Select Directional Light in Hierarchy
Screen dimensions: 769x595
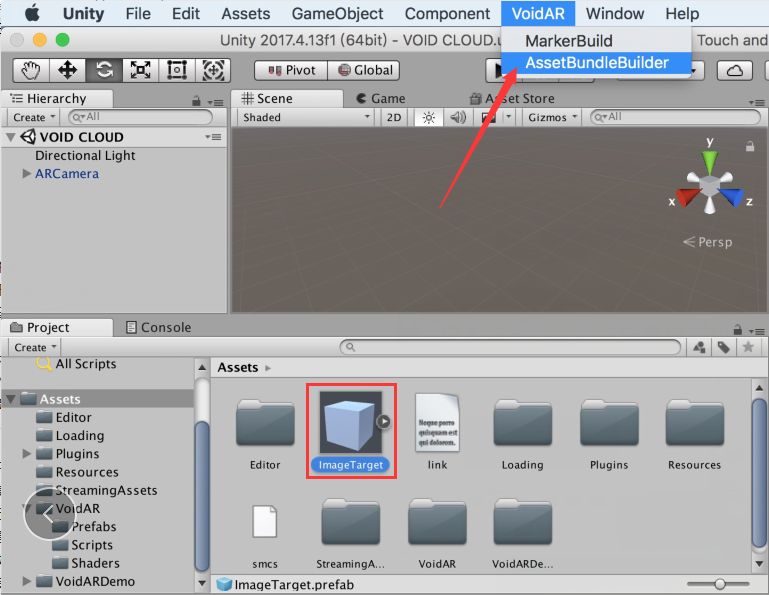tap(85, 155)
